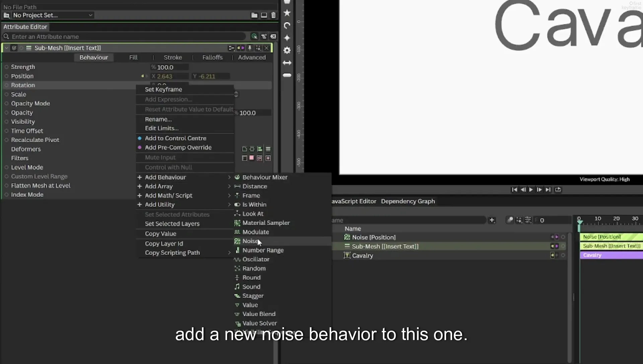The height and width of the screenshot is (364, 643).
Task: Switch to the Stroke tab
Action: (173, 57)
